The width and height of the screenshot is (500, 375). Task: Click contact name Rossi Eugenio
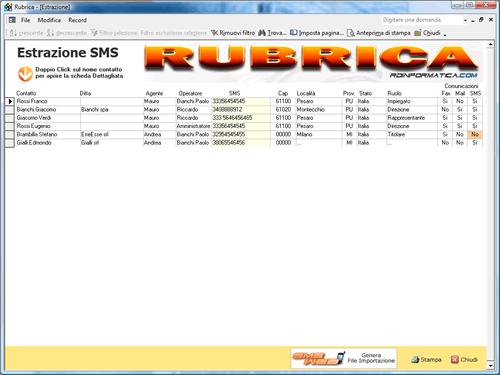coord(33,126)
